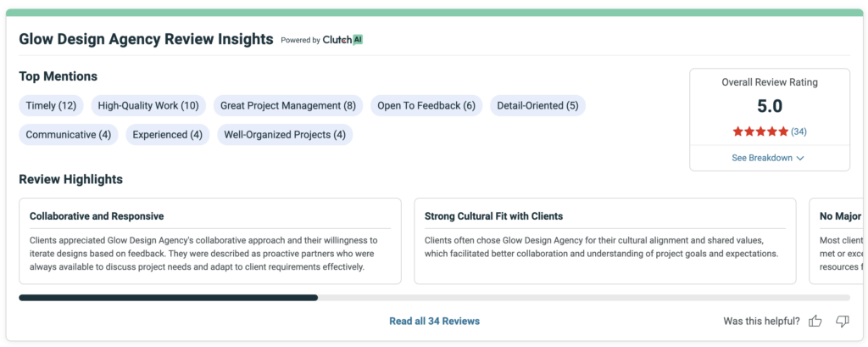This screenshot has height=347, width=868.
Task: Select the Communicative (4) tag
Action: 68,135
